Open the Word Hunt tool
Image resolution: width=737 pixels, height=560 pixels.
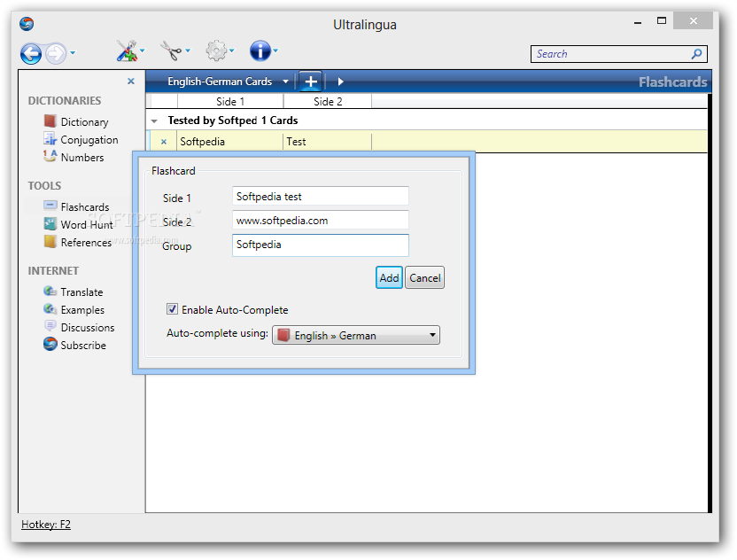[x=79, y=225]
